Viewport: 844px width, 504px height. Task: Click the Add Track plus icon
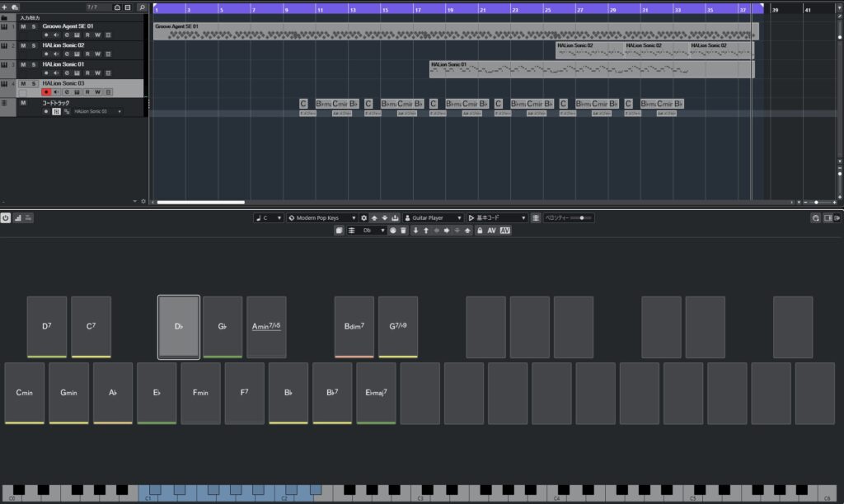pyautogui.click(x=5, y=7)
